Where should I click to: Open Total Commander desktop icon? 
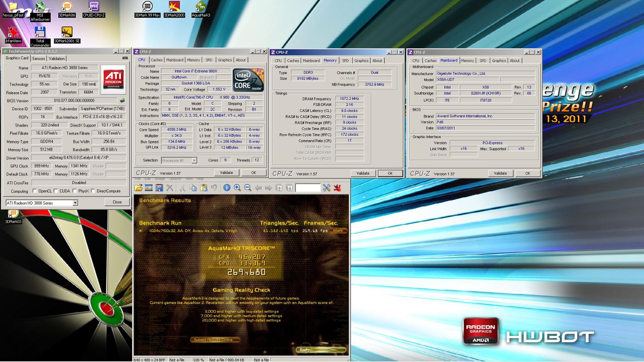[x=40, y=37]
